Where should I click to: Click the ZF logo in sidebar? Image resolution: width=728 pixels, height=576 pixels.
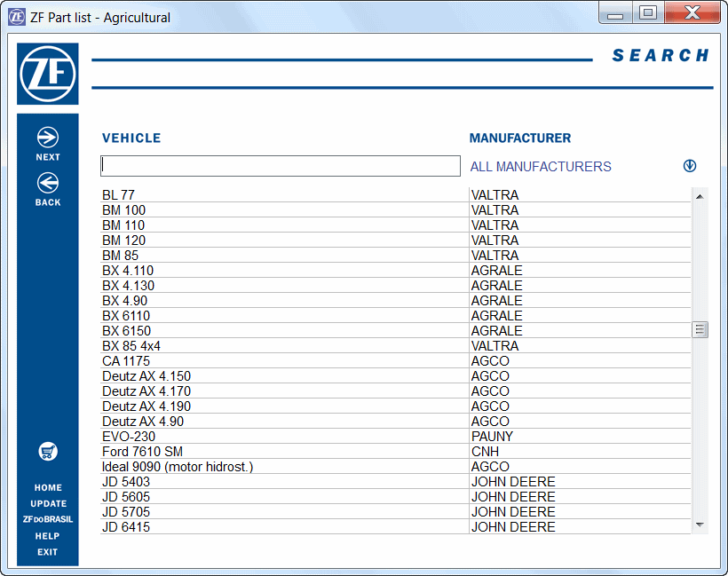pyautogui.click(x=48, y=75)
